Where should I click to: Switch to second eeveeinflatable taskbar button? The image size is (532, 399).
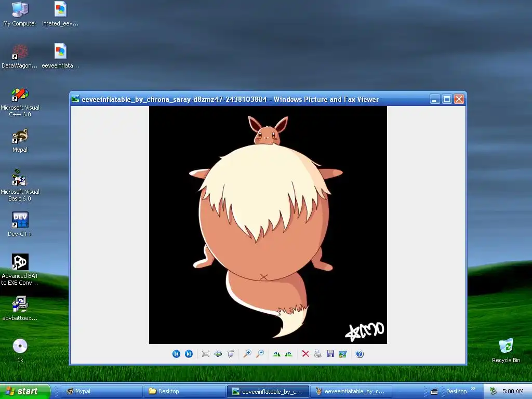point(351,391)
